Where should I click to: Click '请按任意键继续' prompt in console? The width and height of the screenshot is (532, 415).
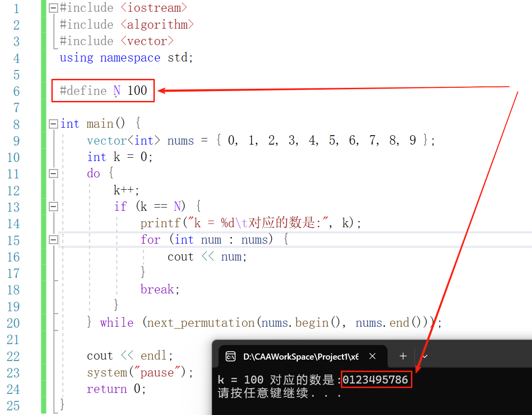(x=263, y=393)
